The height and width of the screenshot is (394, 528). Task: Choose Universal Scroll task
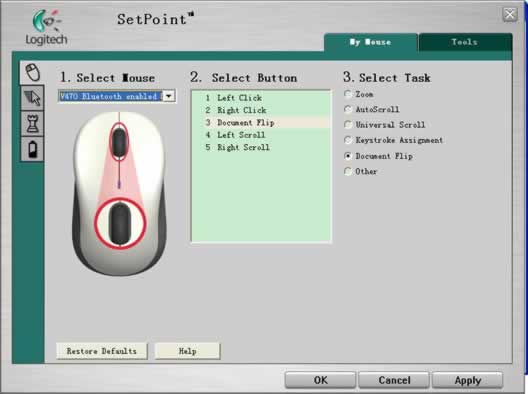pyautogui.click(x=348, y=125)
